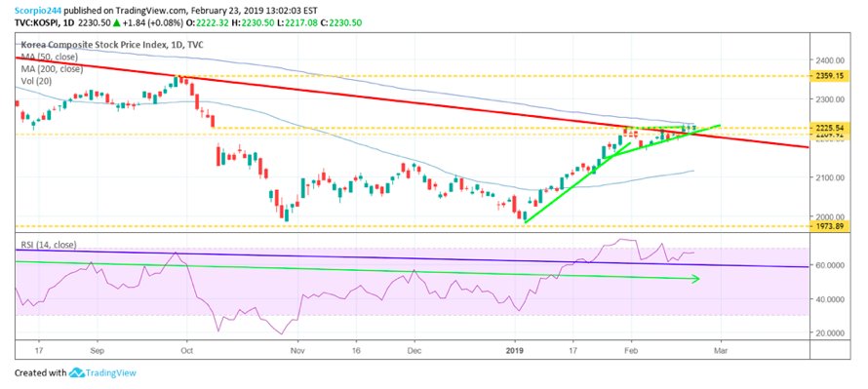Click the Oct date axis label
Image resolution: width=868 pixels, height=389 pixels.
pos(186,350)
